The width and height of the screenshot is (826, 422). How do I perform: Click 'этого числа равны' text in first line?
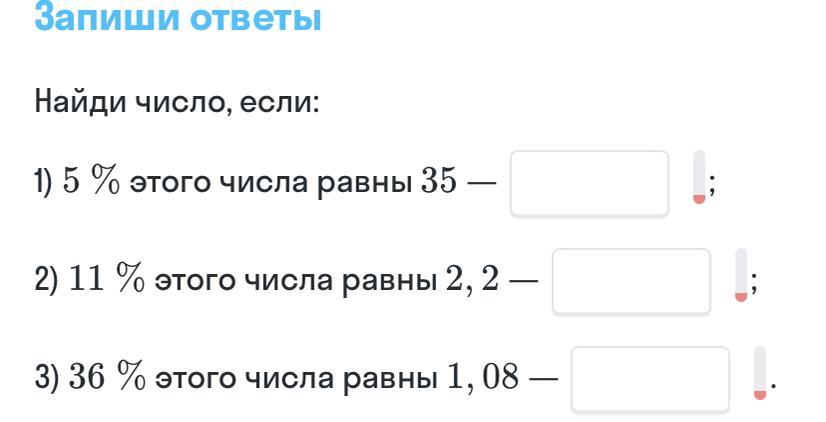(x=271, y=183)
